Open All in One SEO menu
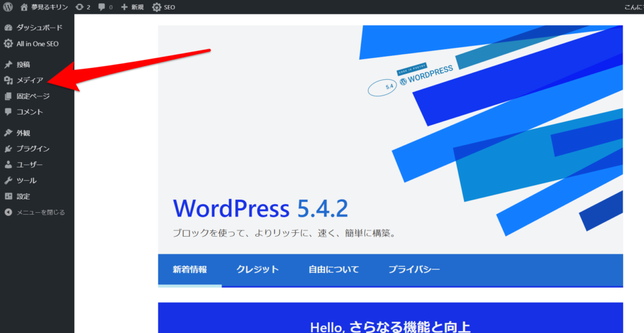 (37, 43)
